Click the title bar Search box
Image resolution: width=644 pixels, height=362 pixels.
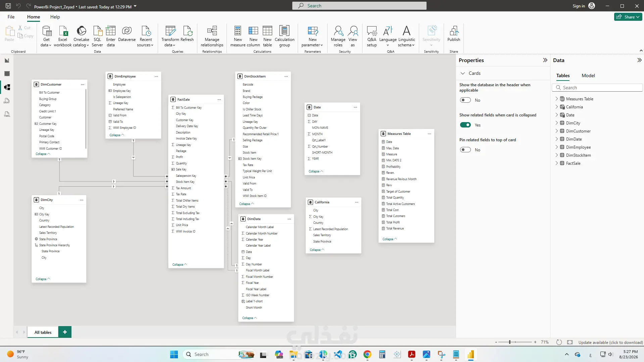pos(359,6)
